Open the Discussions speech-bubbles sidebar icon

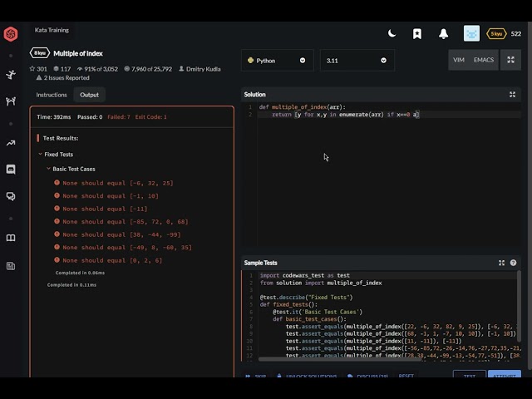(x=11, y=196)
